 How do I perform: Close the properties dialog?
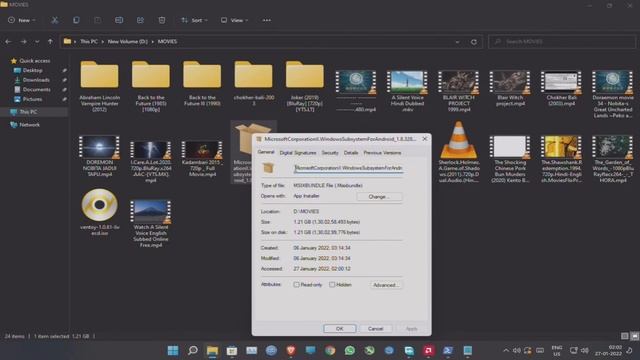point(425,139)
